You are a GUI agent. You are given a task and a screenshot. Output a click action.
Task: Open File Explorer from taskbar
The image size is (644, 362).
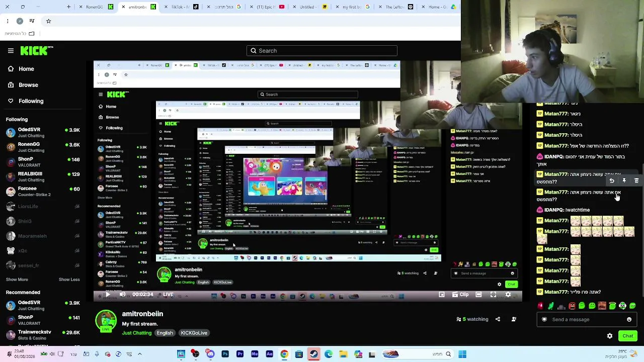tap(343, 354)
